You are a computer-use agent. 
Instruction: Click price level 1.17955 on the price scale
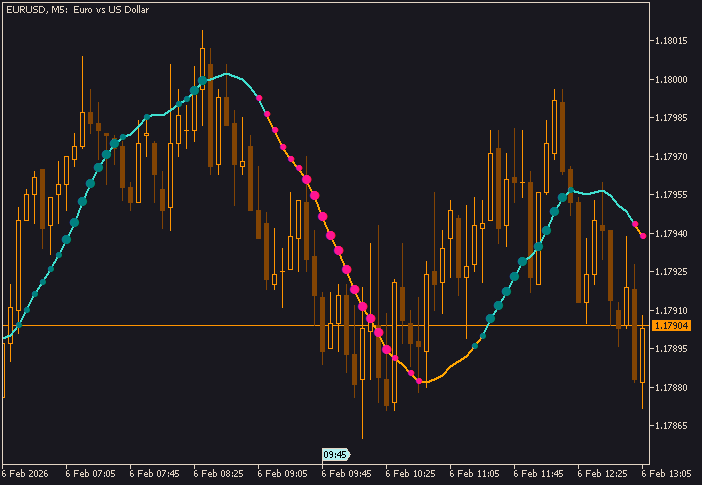(671, 195)
